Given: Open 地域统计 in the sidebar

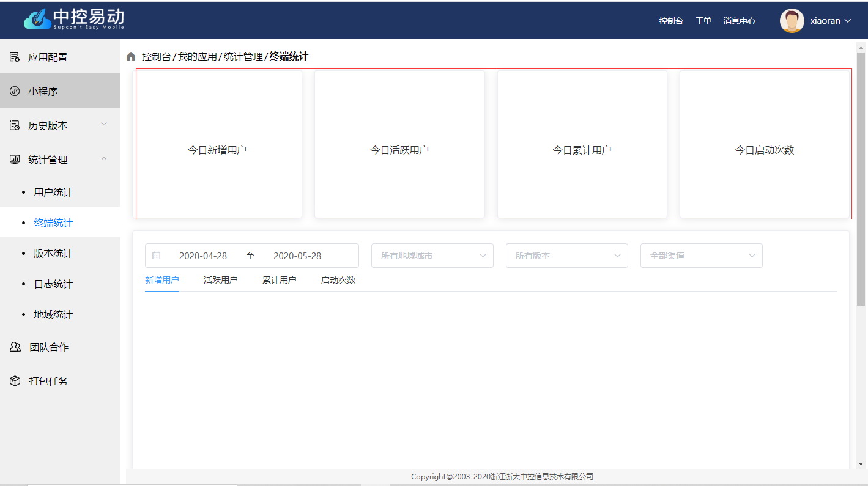Looking at the screenshot, I should 60,314.
